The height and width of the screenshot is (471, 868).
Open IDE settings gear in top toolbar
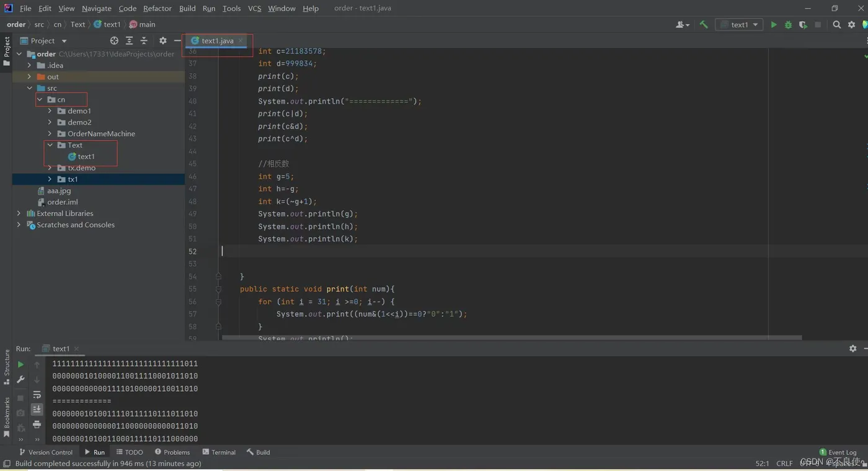(x=851, y=25)
